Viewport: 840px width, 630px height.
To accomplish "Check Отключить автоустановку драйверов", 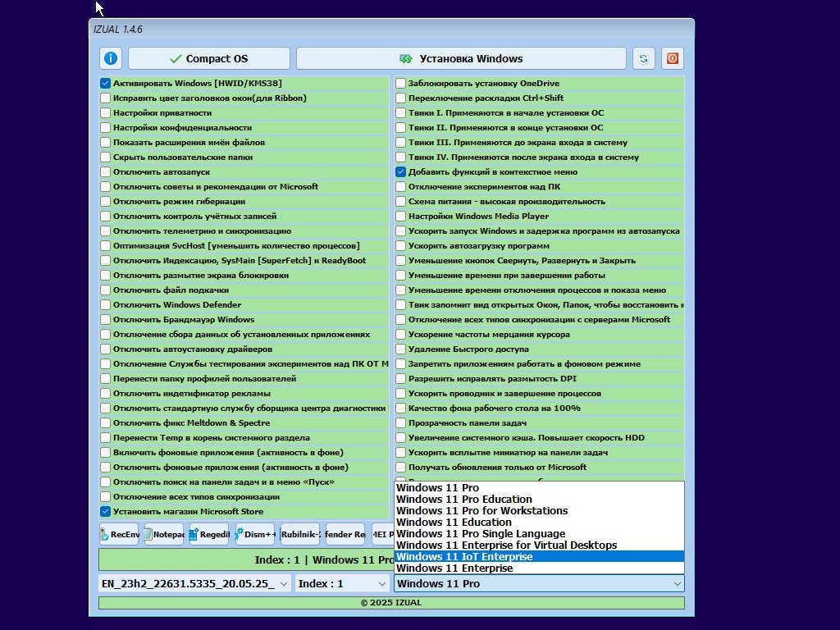I will (105, 349).
